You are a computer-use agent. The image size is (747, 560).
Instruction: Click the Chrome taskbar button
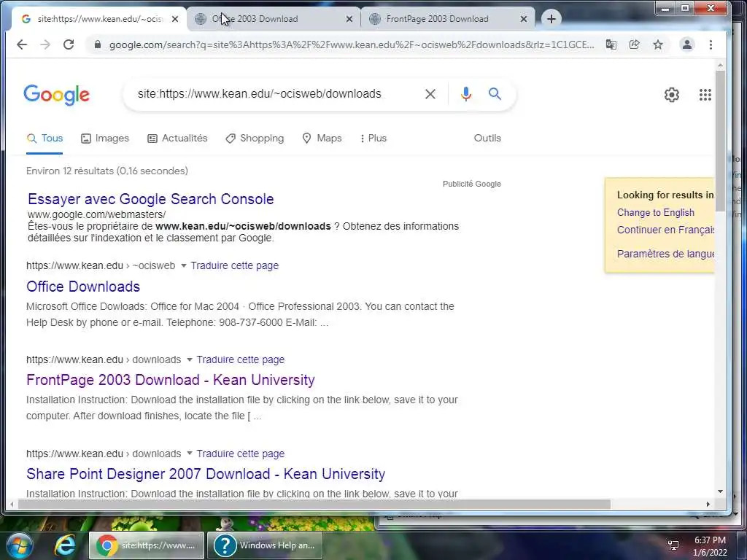pyautogui.click(x=146, y=545)
